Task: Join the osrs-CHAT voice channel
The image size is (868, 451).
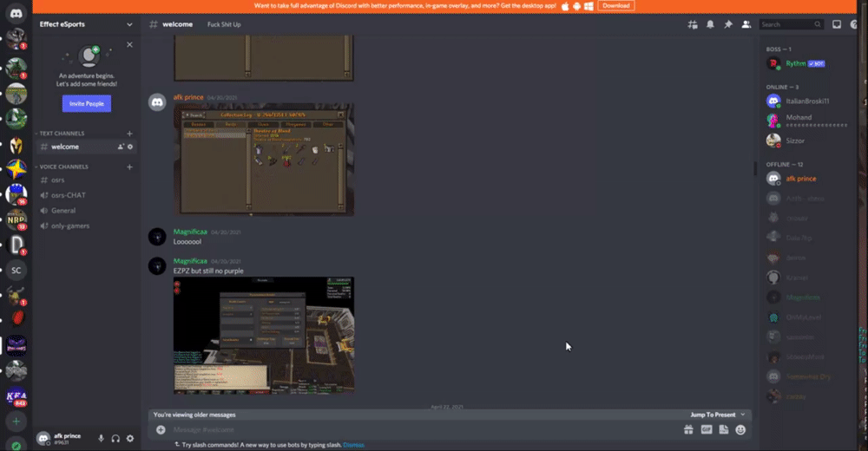Action: pyautogui.click(x=69, y=195)
